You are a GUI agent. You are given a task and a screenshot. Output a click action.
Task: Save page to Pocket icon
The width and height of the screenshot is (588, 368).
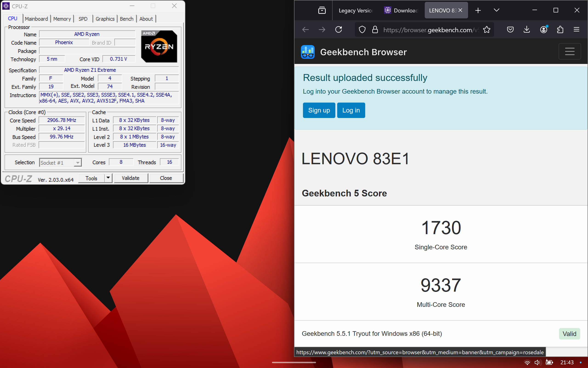[x=510, y=30]
